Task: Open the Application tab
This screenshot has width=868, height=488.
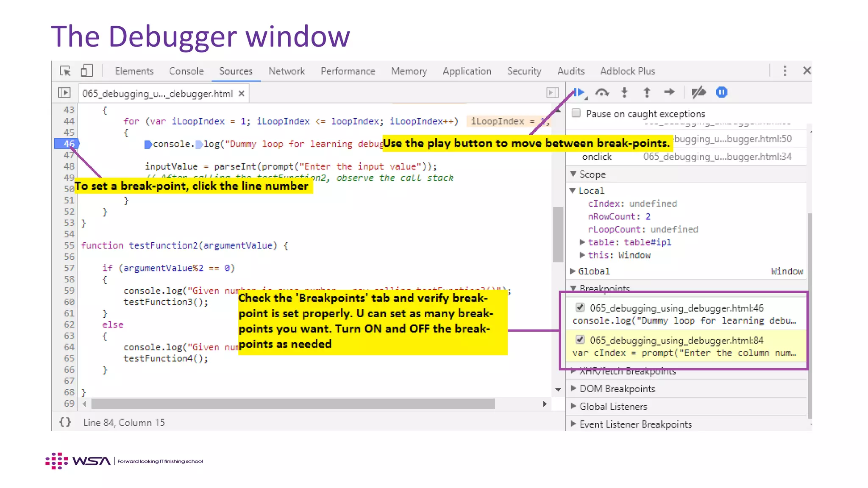Action: coord(467,71)
